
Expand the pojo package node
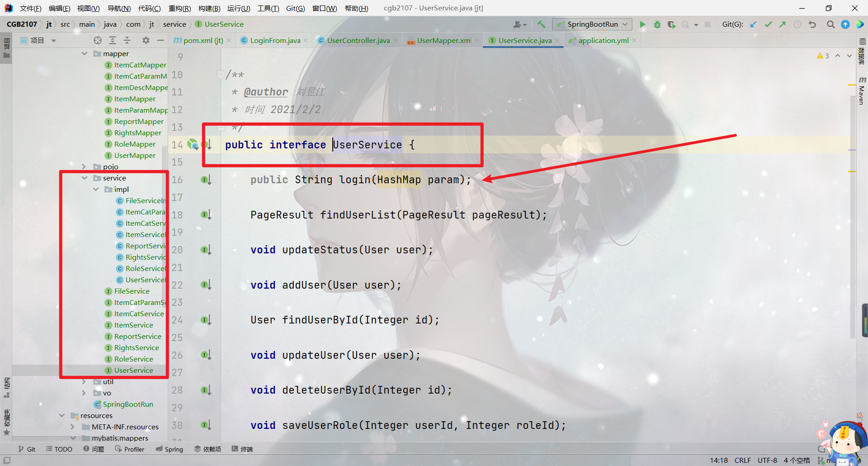pyautogui.click(x=84, y=166)
